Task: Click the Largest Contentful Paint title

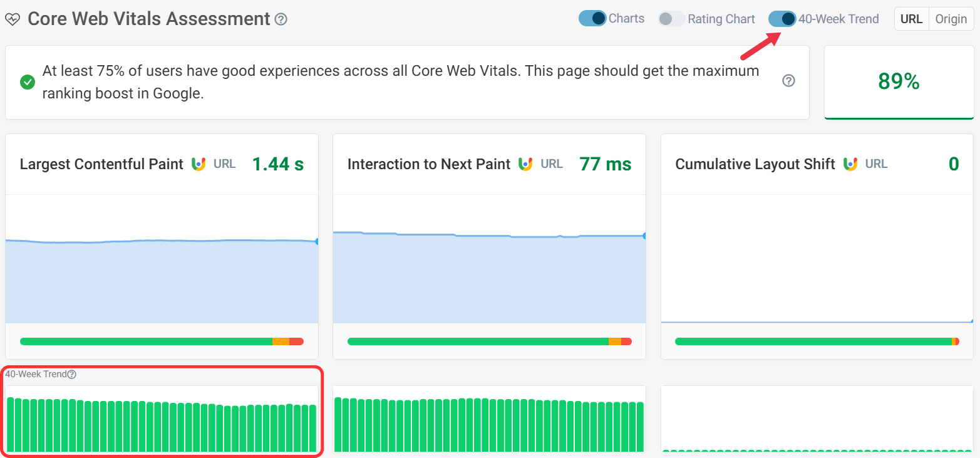Action: click(101, 164)
